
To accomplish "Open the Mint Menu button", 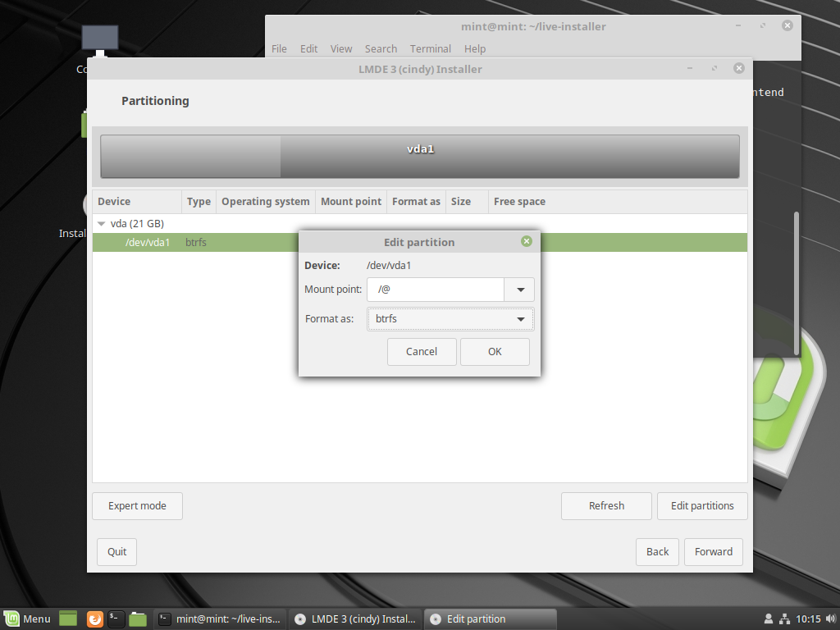I will (x=28, y=619).
